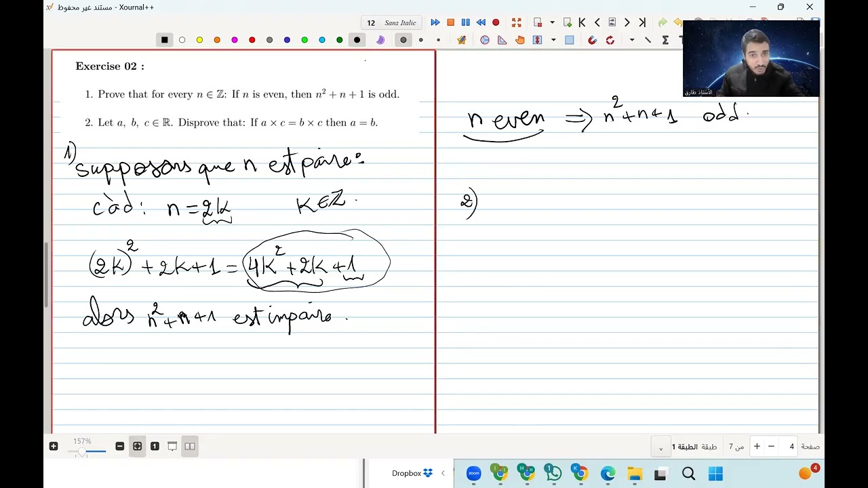
Task: Insert LaTeX with the sigma tool
Action: (665, 40)
